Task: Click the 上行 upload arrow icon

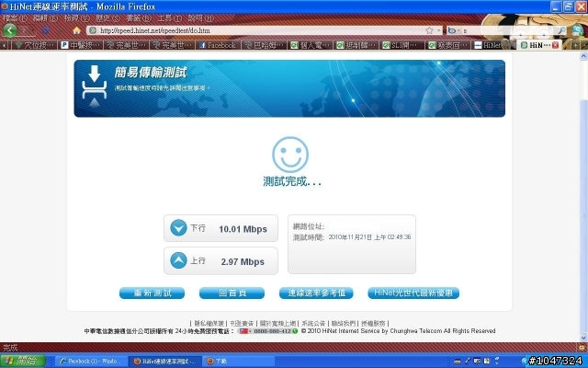Action: tap(178, 260)
